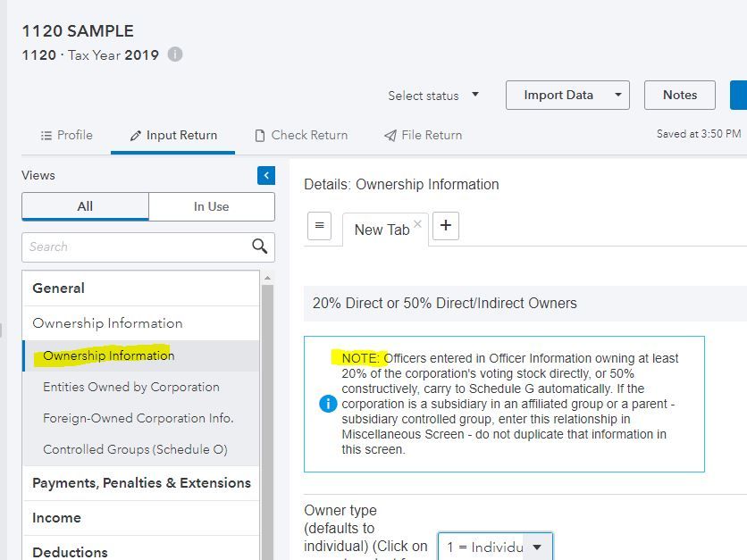Go to the Check Return tab
Screen dimensions: 747x560
pos(301,135)
